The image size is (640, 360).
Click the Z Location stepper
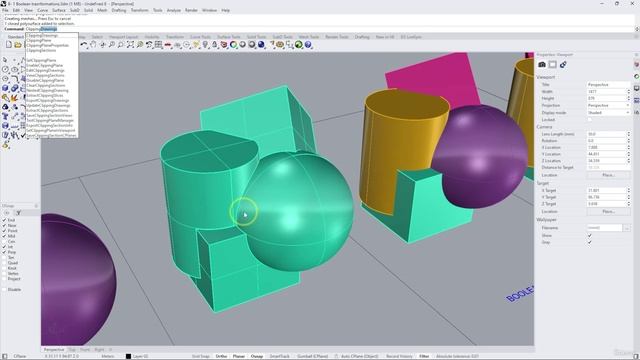click(628, 161)
